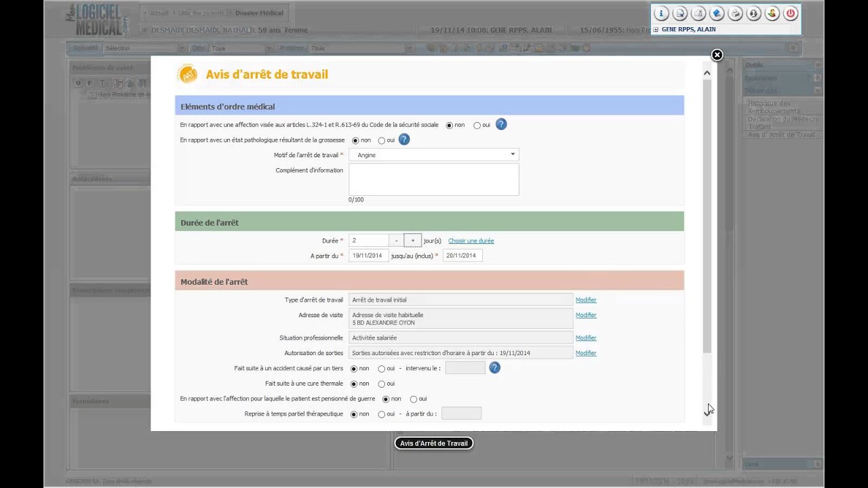The image size is (868, 488).
Task: Open help icon for accident causé par un tiers
Action: [494, 367]
